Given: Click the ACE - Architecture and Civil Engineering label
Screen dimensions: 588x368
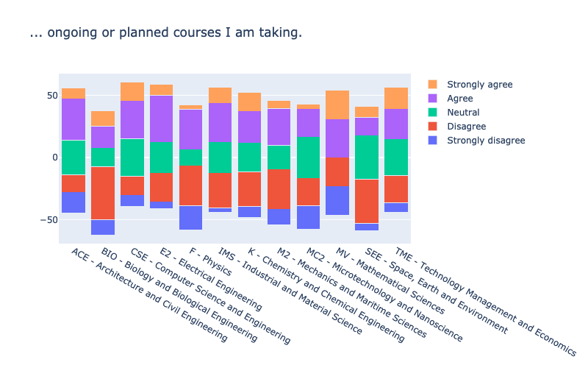Looking at the screenshot, I should point(149,295).
